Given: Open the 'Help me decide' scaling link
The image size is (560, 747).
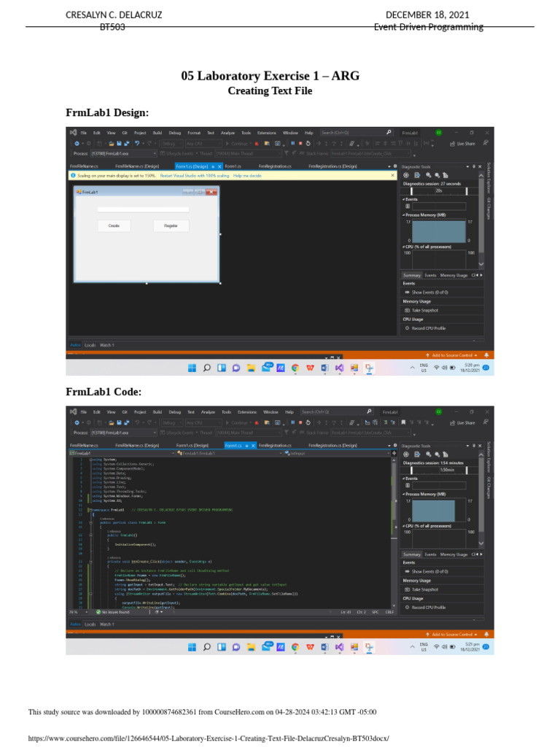Looking at the screenshot, I should tap(246, 176).
